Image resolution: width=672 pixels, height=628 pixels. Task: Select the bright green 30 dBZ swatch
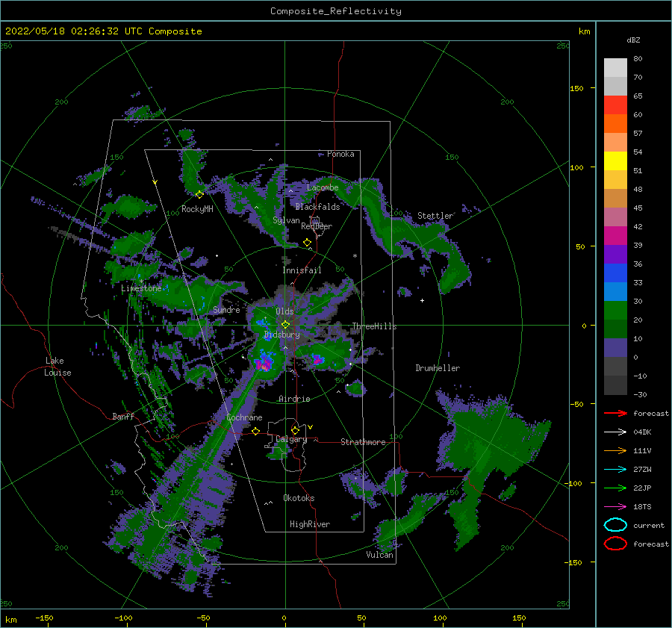point(615,310)
